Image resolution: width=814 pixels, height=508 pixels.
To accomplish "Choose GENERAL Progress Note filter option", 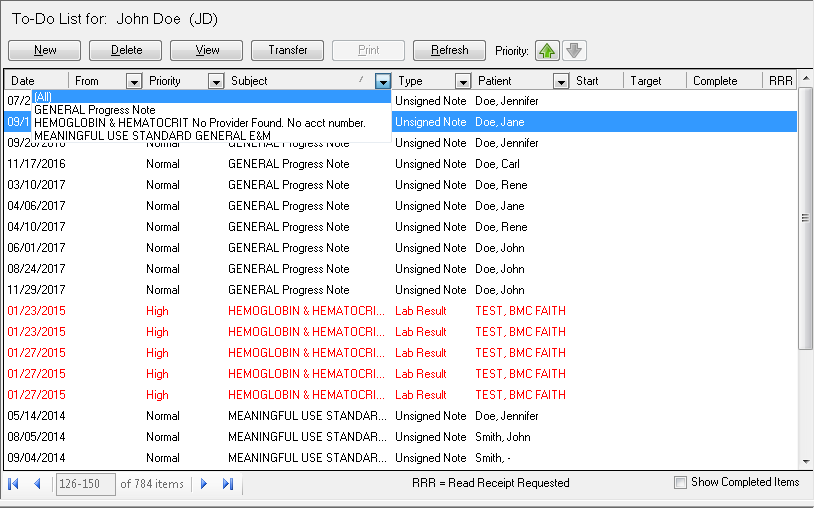I will click(x=94, y=110).
